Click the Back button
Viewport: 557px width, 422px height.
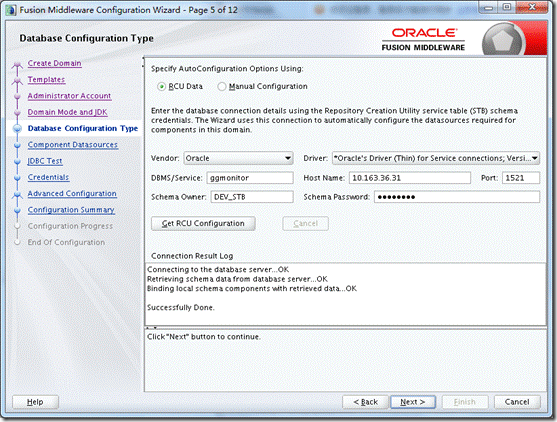tap(365, 402)
